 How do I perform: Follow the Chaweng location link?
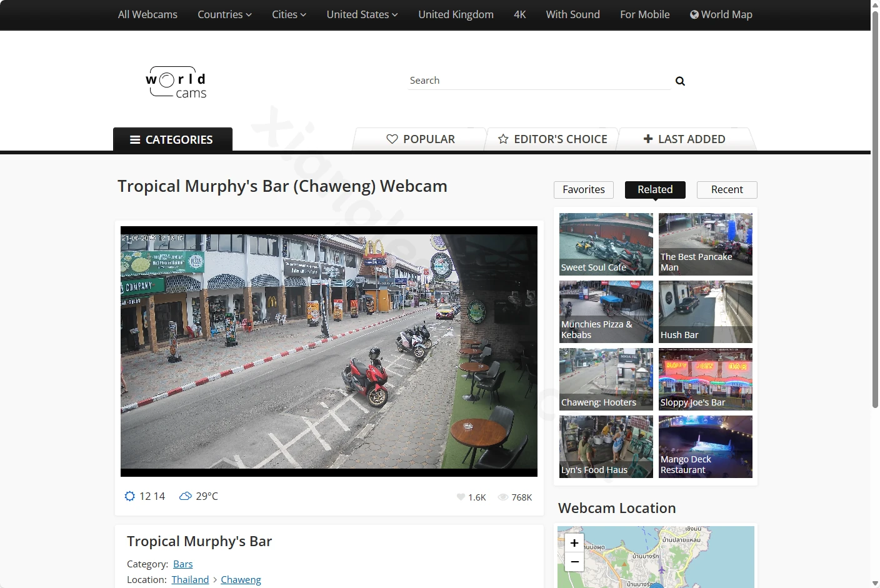241,580
